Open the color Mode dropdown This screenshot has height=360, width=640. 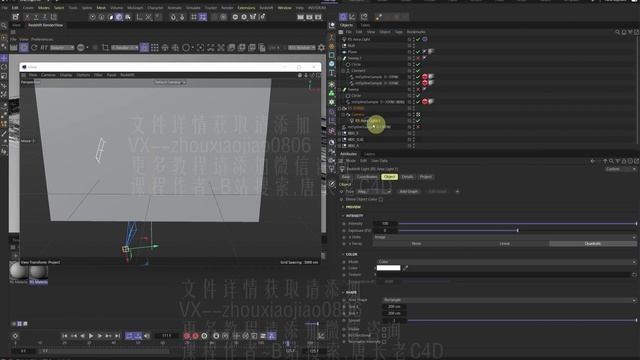pos(507,262)
